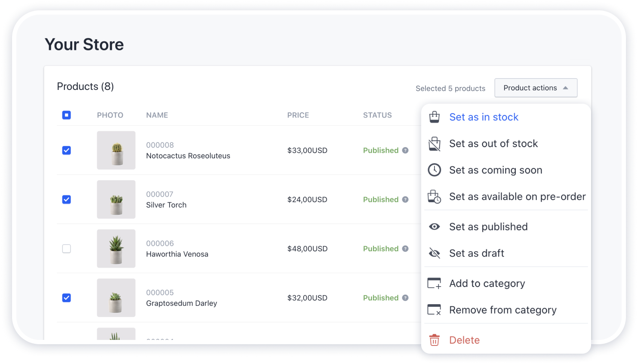This screenshot has width=638, height=364.
Task: Click product code 000005
Action: [160, 293]
